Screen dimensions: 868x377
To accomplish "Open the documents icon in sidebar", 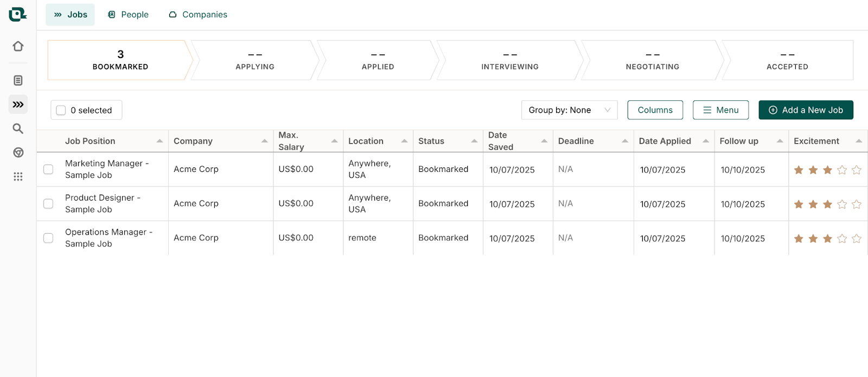I will [18, 81].
